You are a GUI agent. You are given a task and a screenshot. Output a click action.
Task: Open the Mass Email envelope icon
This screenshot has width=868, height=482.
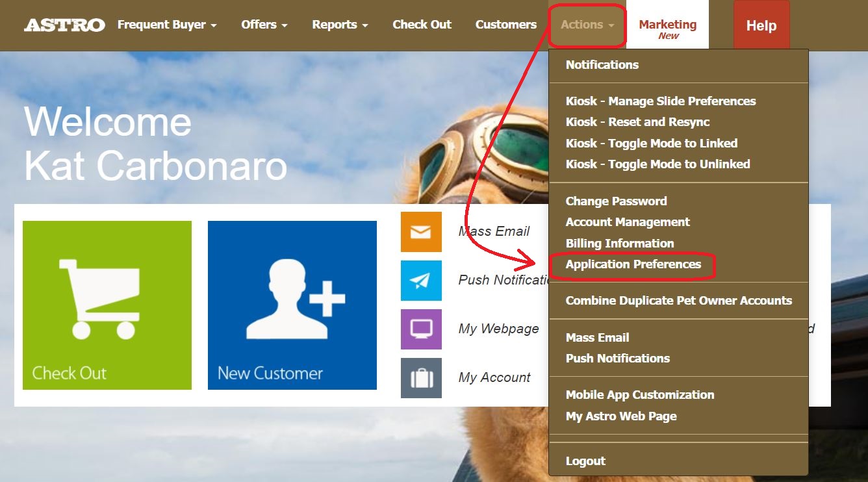421,232
